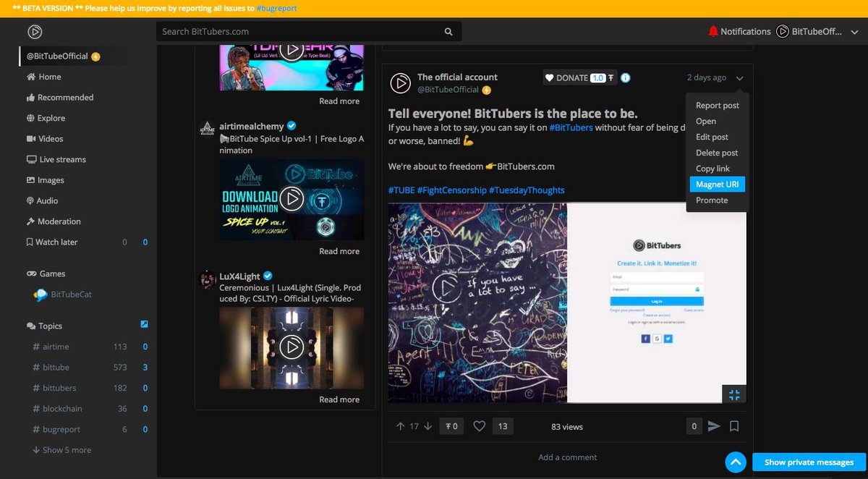Click the #BitTubers hashtag link
The image size is (868, 479).
571,127
